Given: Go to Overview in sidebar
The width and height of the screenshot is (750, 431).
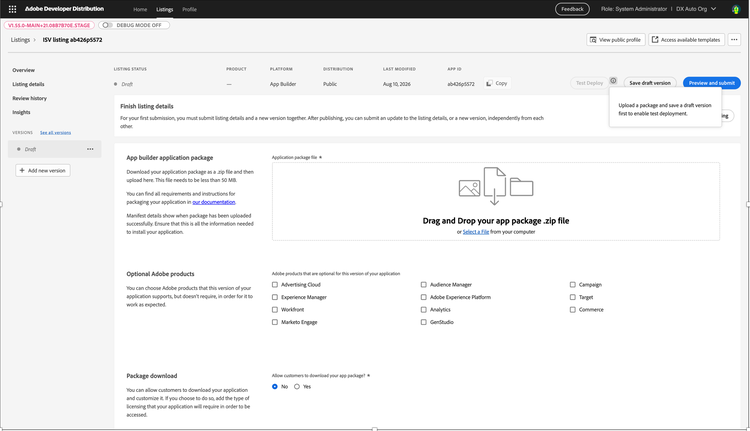Looking at the screenshot, I should 23,70.
